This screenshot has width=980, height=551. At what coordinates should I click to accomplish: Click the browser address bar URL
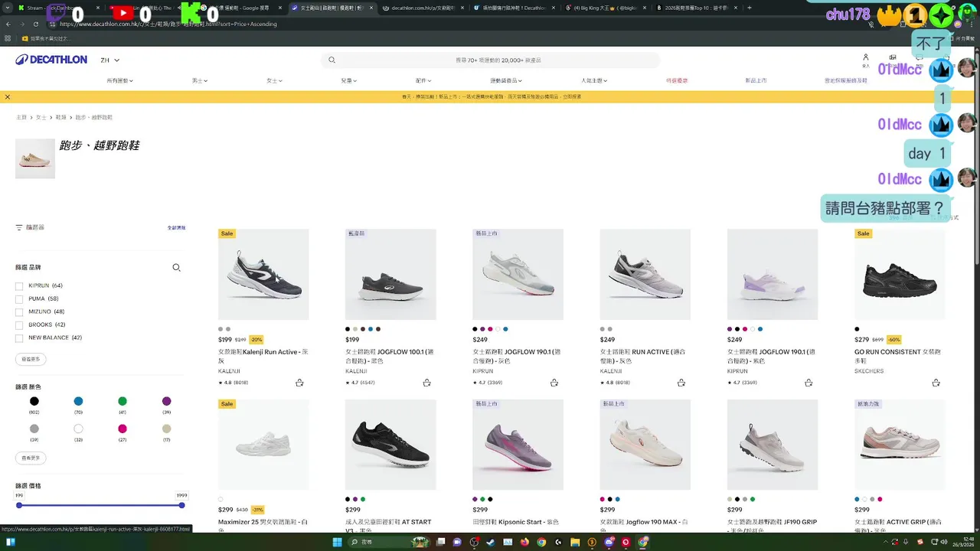click(x=168, y=24)
